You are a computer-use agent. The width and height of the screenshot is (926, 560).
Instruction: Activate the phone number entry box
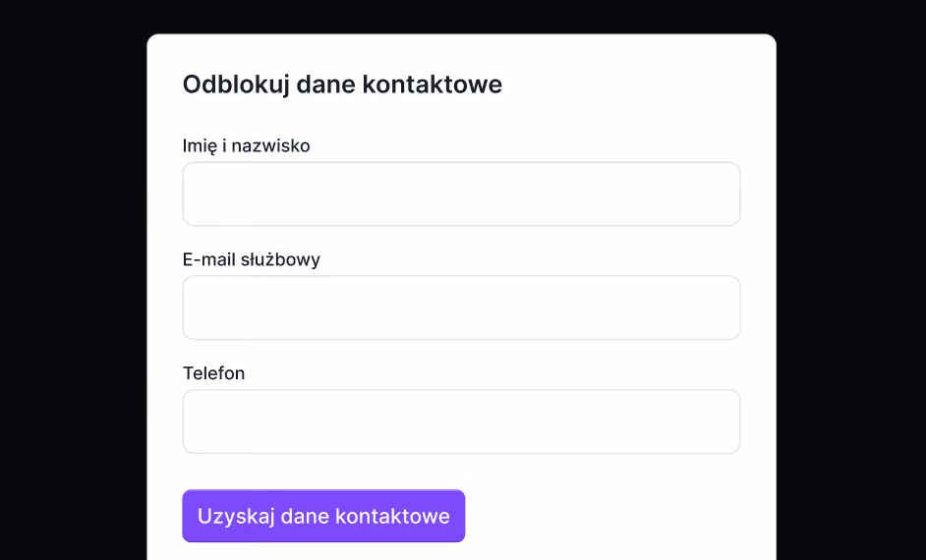pyautogui.click(x=461, y=421)
